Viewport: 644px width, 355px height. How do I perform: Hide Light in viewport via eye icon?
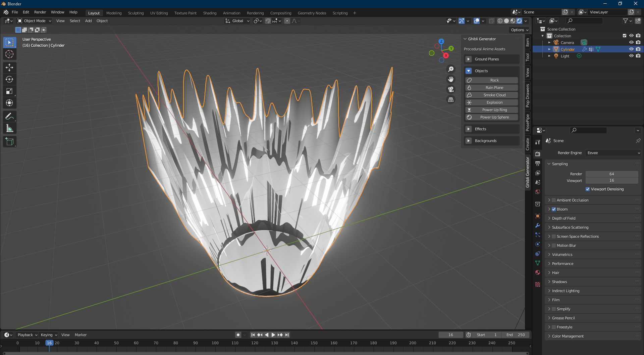[x=631, y=56]
